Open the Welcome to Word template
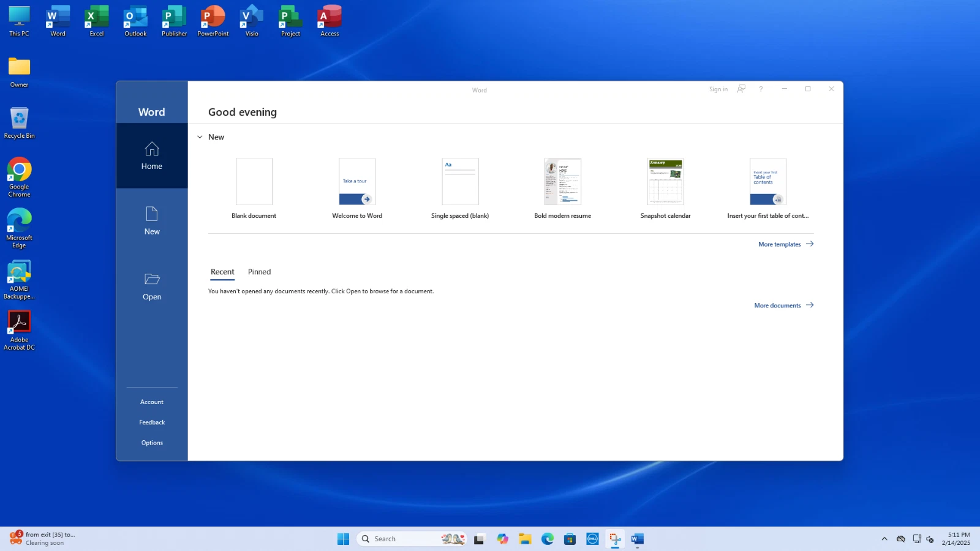980x551 pixels. pos(357,189)
